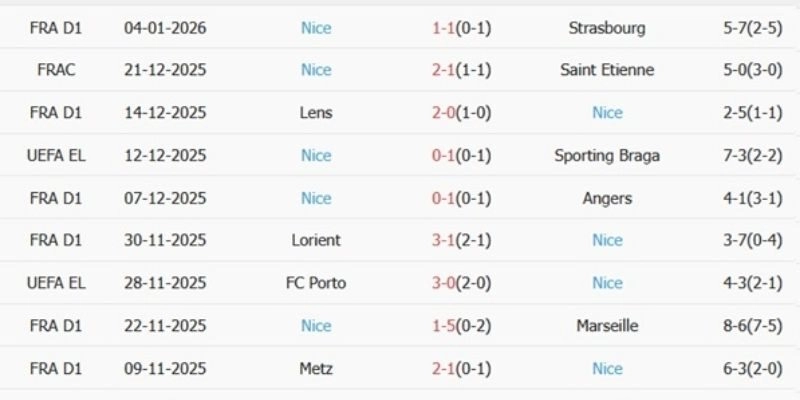Open the Marseille team link

point(607,326)
